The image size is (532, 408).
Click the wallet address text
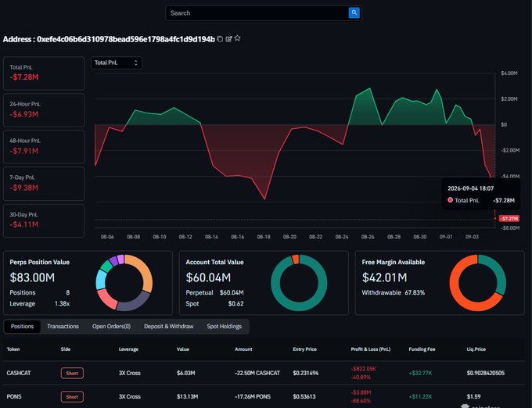(126, 39)
